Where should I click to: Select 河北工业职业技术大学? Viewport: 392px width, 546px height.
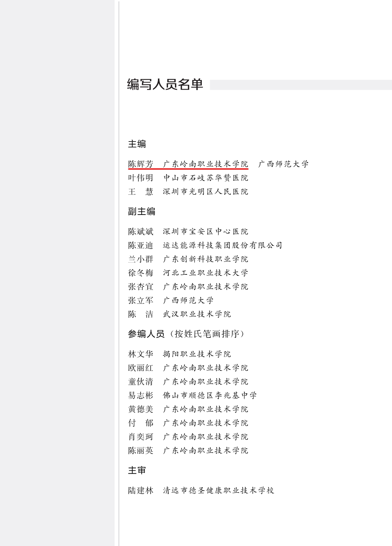[206, 273]
